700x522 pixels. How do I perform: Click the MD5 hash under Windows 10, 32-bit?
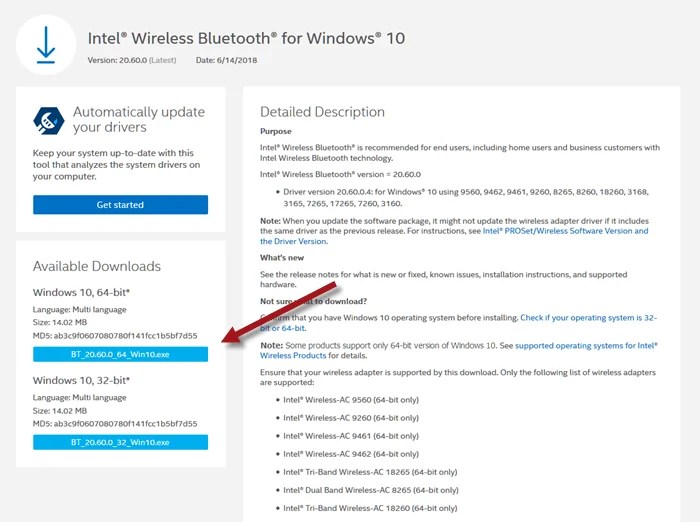tap(115, 424)
